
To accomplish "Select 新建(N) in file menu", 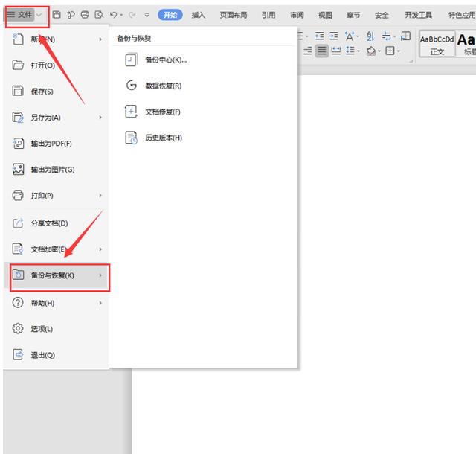I will pos(57,39).
